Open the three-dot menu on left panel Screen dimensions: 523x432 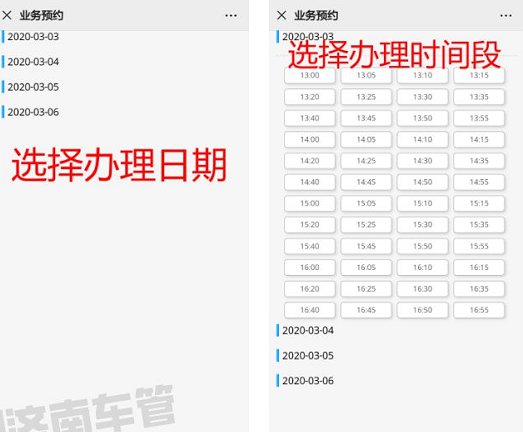click(x=231, y=16)
